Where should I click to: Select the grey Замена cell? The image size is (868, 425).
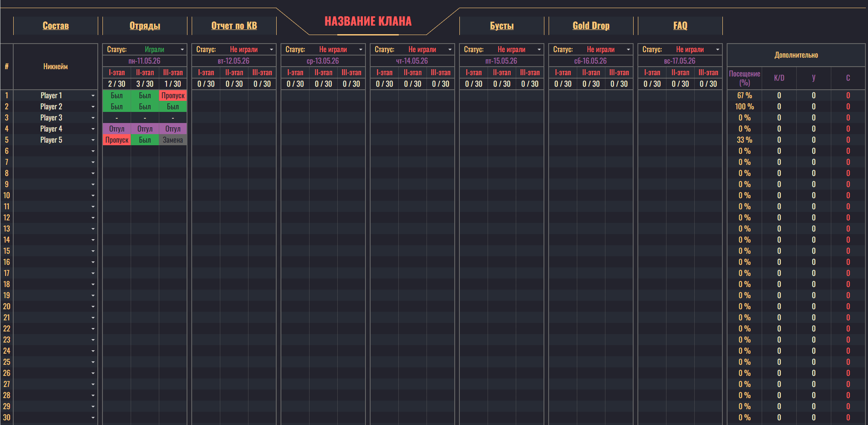(x=173, y=140)
